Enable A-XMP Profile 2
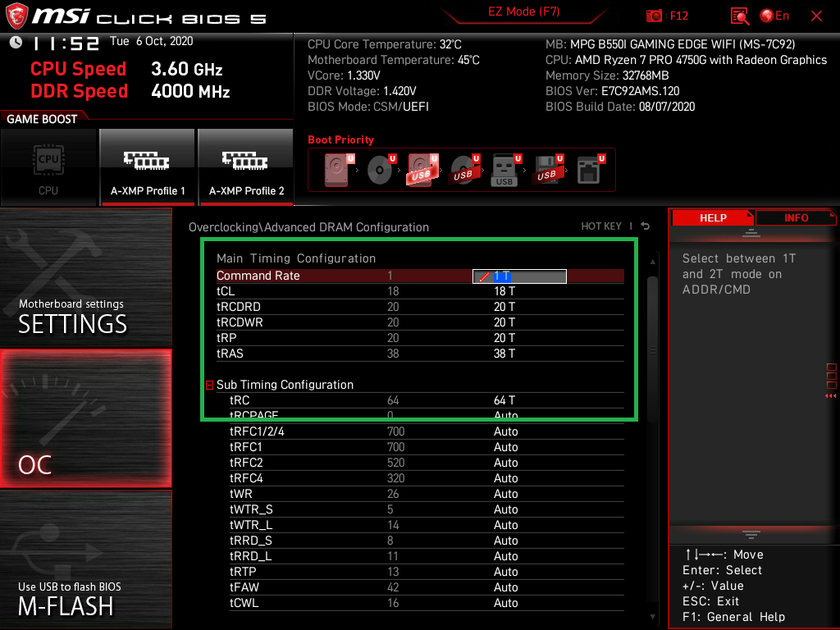Image resolution: width=840 pixels, height=630 pixels. tap(246, 167)
